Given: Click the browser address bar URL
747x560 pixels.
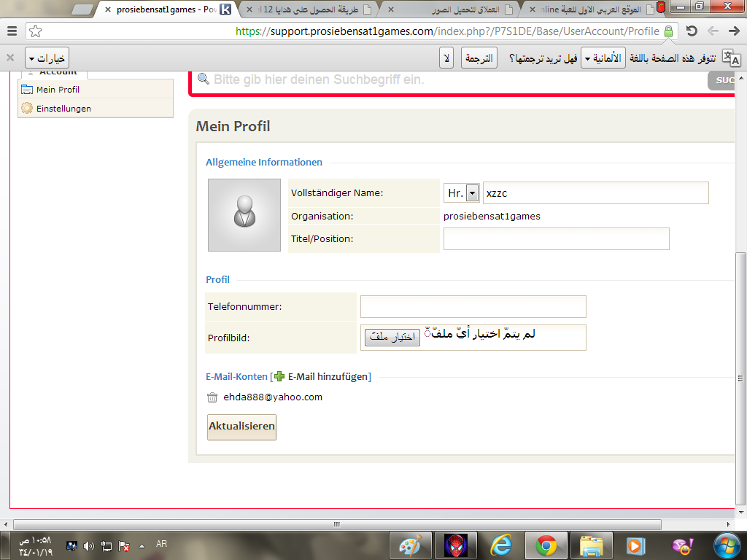Looking at the screenshot, I should [447, 31].
